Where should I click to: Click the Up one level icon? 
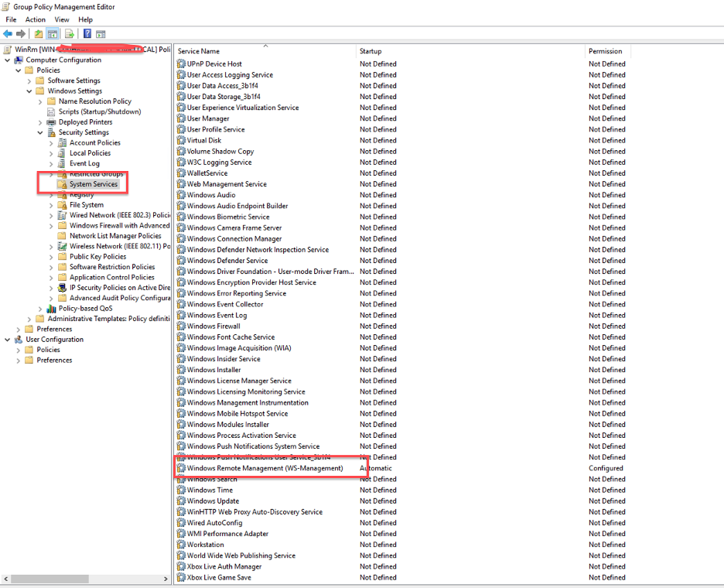37,33
